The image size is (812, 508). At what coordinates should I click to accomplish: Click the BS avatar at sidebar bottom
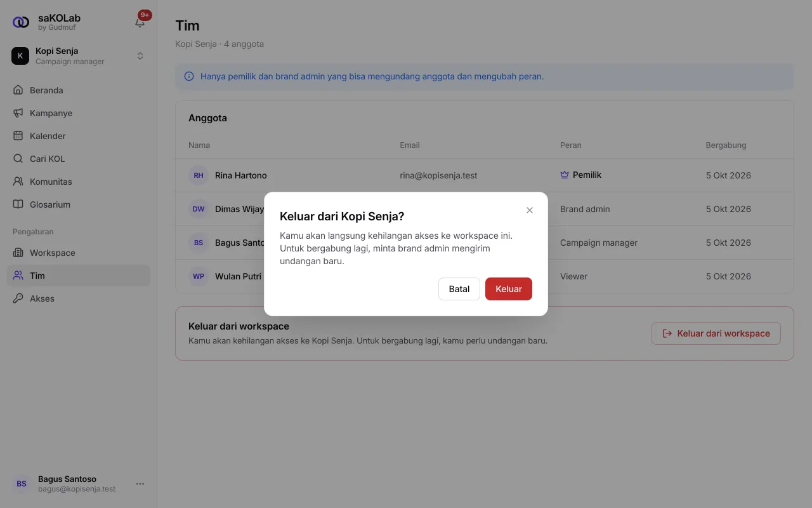tap(22, 484)
